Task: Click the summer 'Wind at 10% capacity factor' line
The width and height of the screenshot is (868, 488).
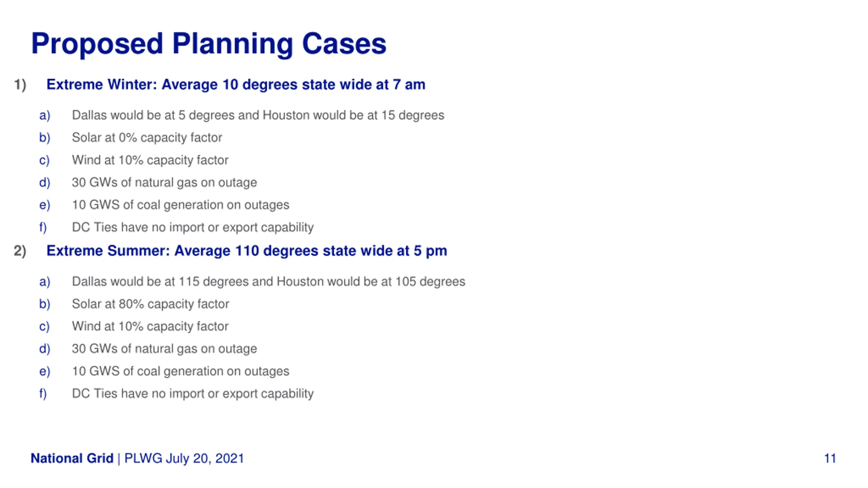Action: tap(150, 326)
